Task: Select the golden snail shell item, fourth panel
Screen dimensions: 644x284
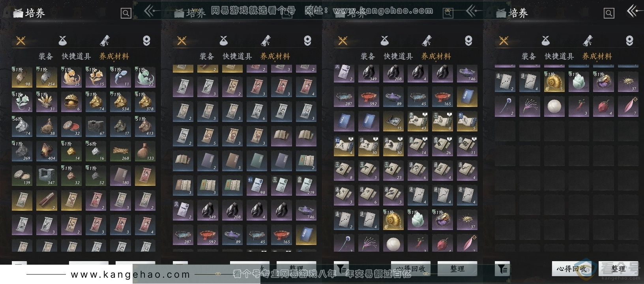Action: pos(554,82)
